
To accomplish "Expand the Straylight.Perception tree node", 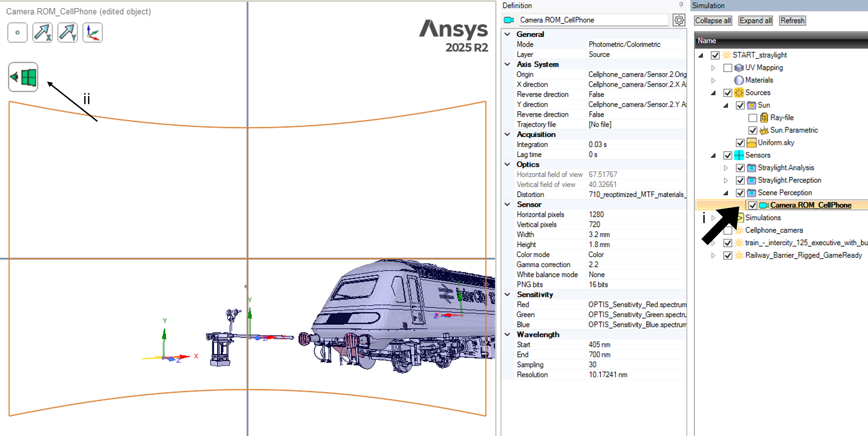I will click(725, 180).
